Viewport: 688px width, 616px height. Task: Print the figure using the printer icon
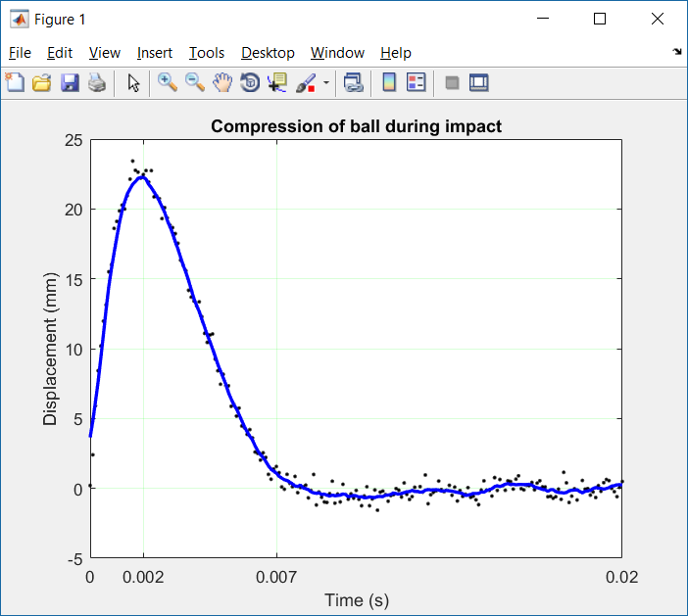click(96, 83)
